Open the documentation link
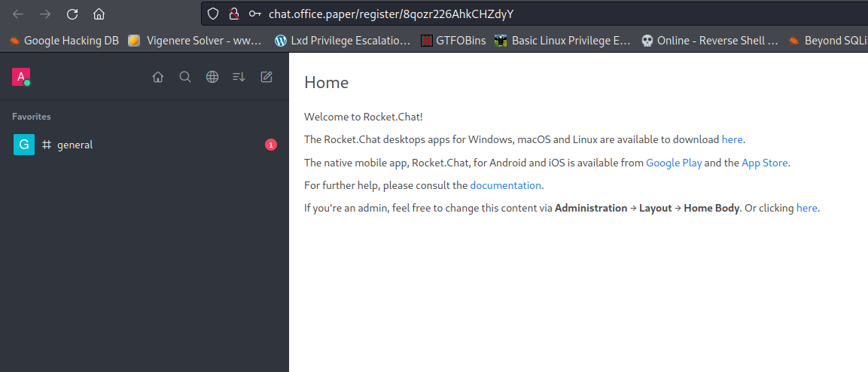Image resolution: width=868 pixels, height=372 pixels. click(505, 185)
